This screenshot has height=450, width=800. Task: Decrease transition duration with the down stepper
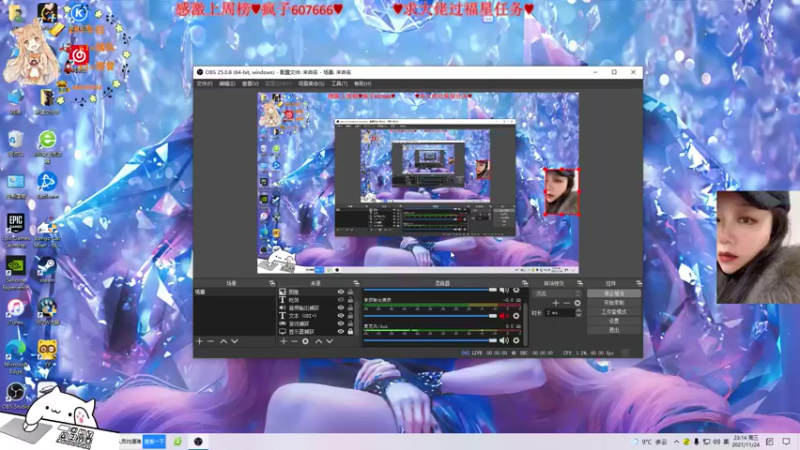[578, 315]
